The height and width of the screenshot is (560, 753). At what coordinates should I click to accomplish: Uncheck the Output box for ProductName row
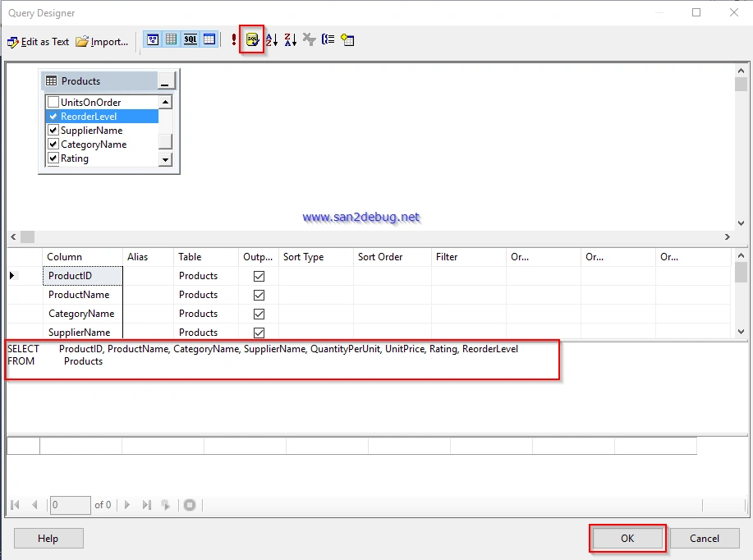tap(259, 295)
